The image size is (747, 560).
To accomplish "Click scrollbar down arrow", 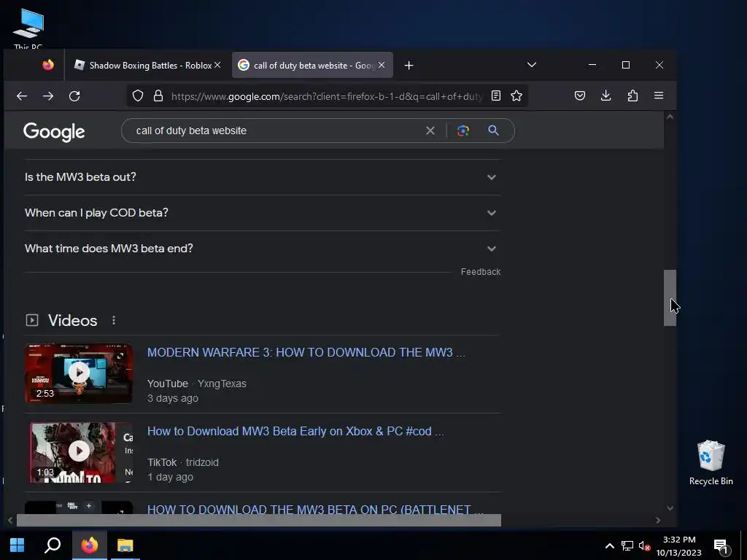I will tap(670, 508).
